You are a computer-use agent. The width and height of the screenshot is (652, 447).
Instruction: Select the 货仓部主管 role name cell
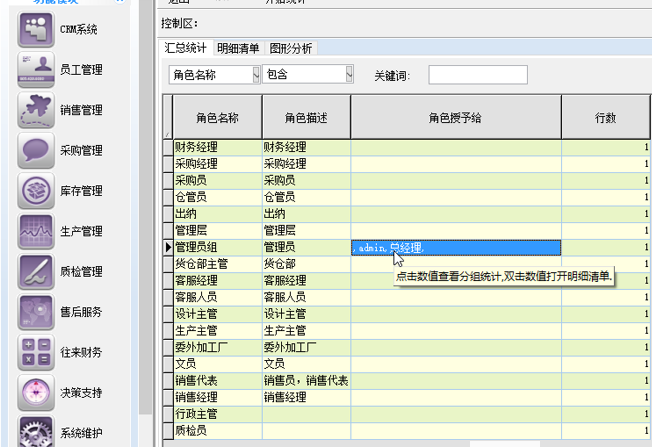(x=218, y=264)
